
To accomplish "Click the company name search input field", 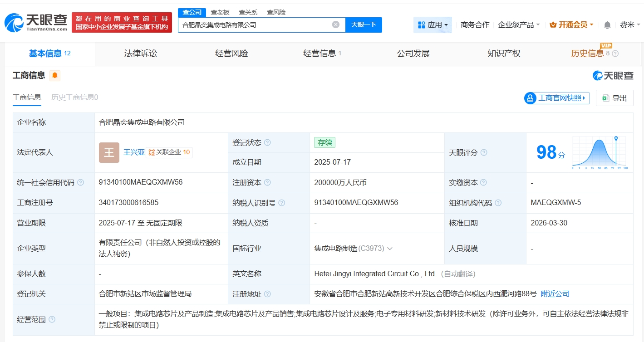I will point(254,25).
